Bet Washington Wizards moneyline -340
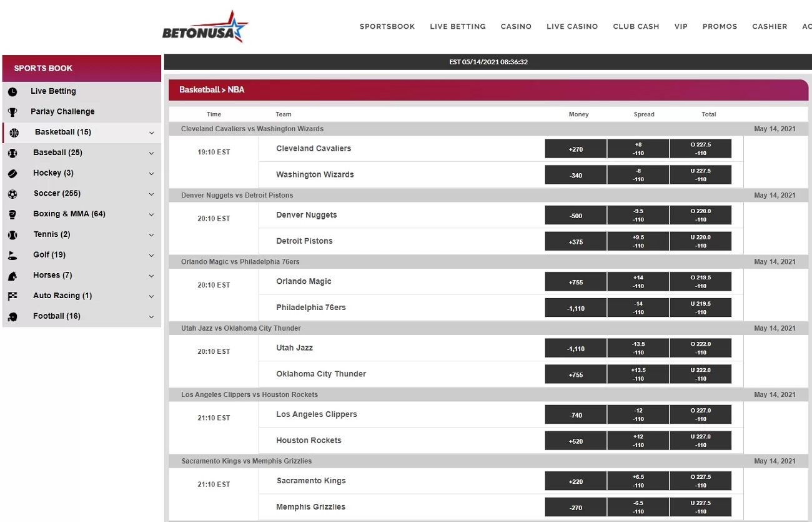This screenshot has height=522, width=812. click(x=576, y=175)
